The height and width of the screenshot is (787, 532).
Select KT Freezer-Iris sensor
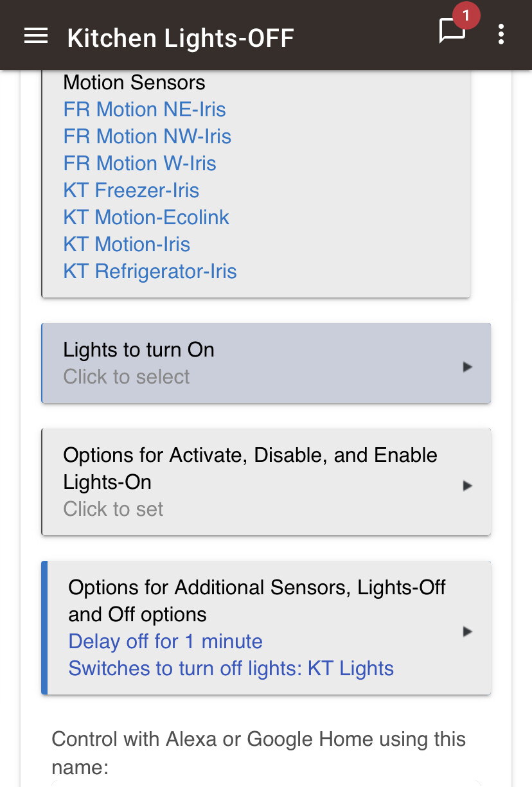click(x=131, y=190)
